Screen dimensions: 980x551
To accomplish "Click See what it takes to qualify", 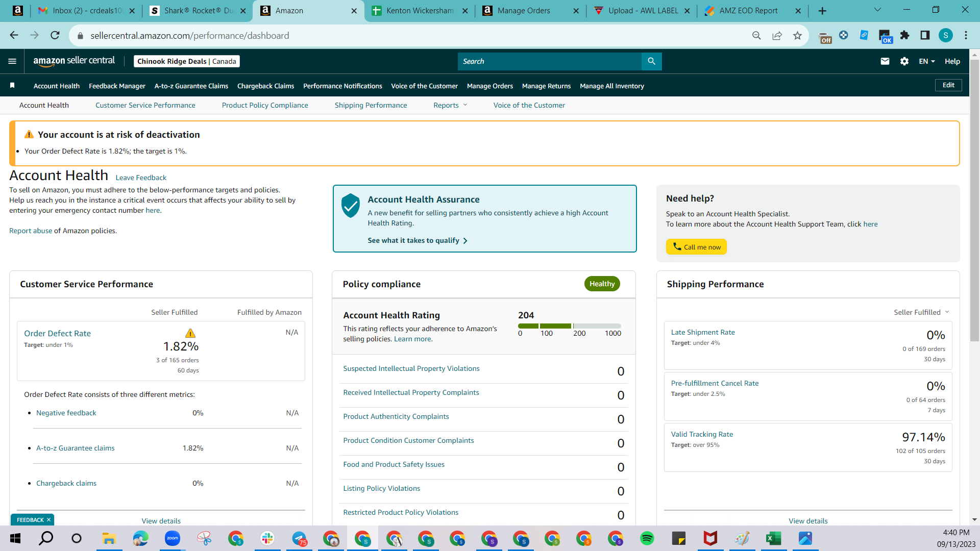I will [x=418, y=240].
